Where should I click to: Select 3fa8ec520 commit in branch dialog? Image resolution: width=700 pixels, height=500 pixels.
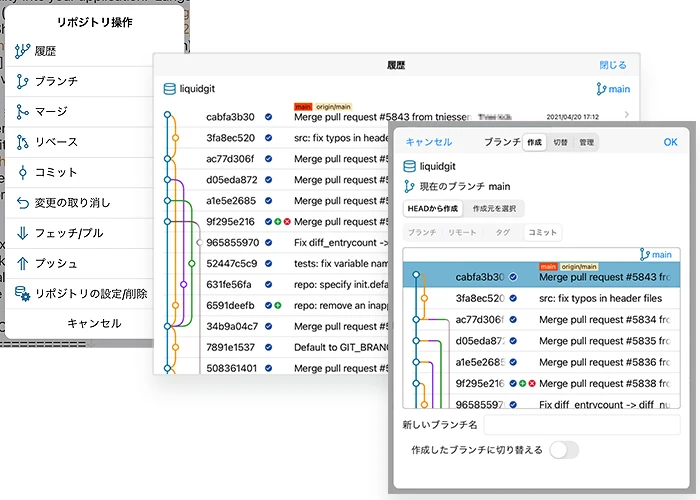tap(542, 298)
